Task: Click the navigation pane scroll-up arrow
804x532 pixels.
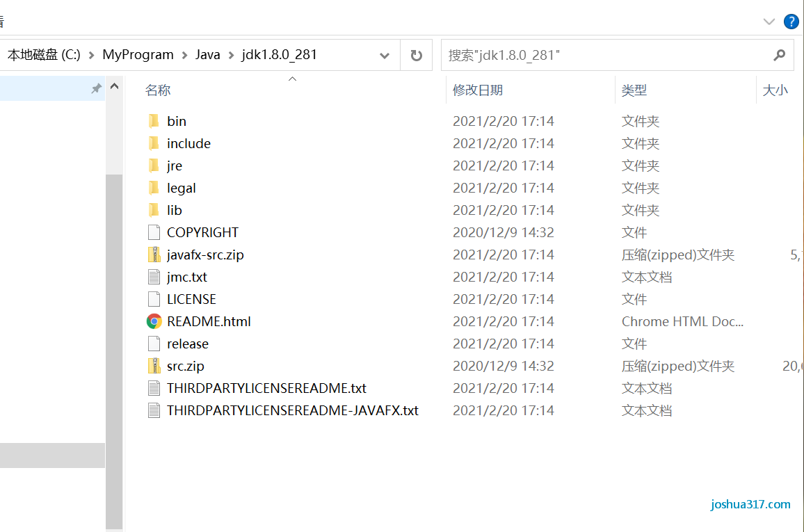Action: click(x=114, y=86)
